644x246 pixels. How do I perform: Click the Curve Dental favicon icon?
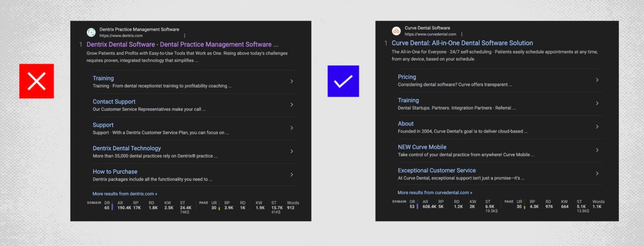(x=396, y=31)
